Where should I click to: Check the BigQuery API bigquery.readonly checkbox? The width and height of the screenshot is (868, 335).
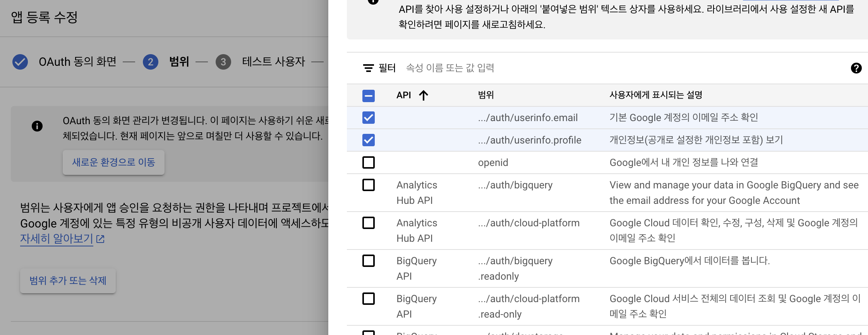tap(369, 261)
